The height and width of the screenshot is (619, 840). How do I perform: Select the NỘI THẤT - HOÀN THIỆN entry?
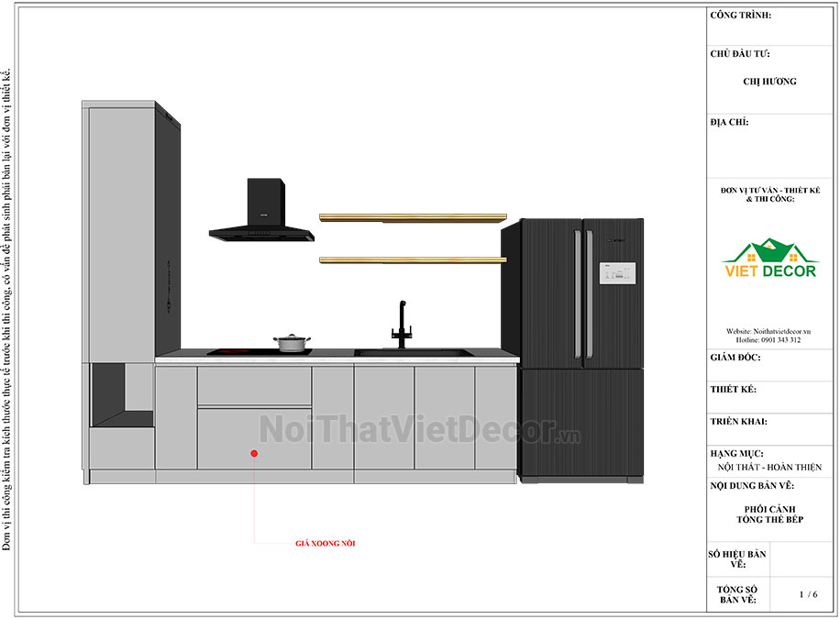coord(769,467)
